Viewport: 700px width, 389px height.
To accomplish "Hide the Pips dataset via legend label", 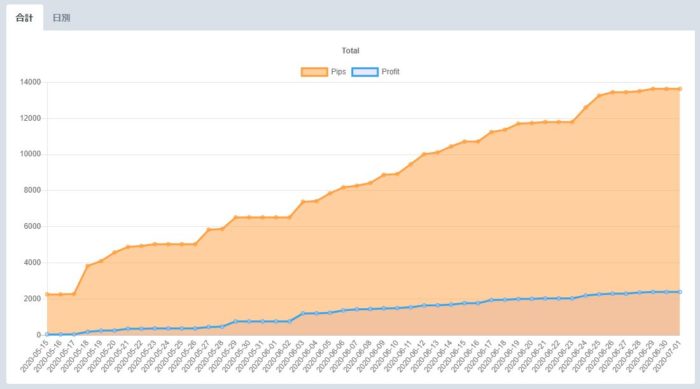I will pyautogui.click(x=338, y=72).
